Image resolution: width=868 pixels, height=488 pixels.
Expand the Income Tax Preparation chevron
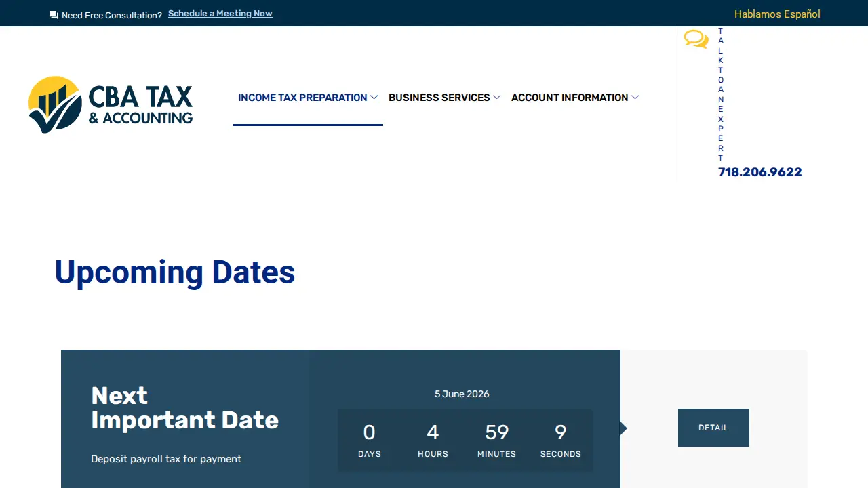point(374,98)
